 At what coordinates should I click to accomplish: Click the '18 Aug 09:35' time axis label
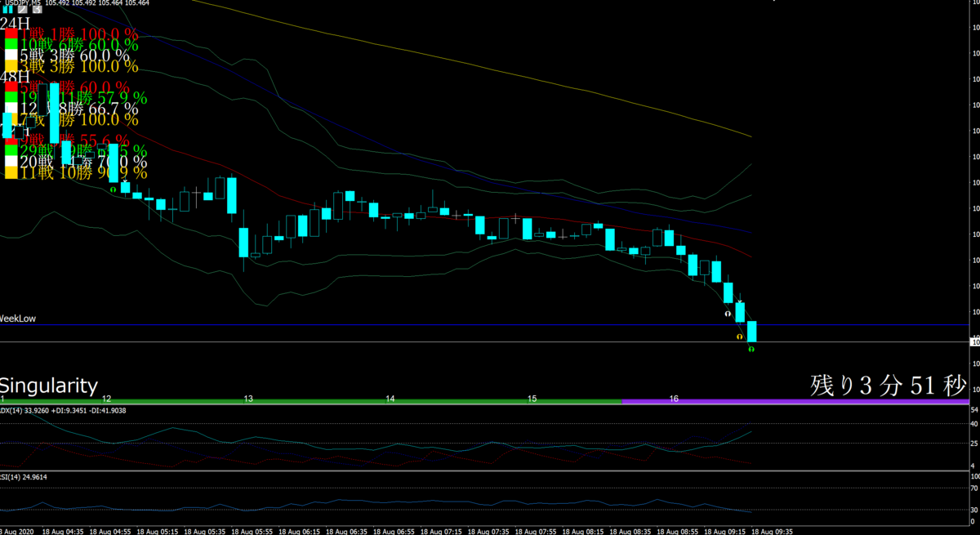773,530
